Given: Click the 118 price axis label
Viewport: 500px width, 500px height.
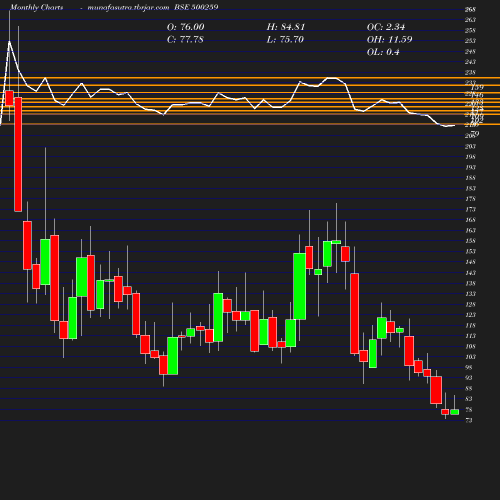Looking at the screenshot, I should pos(470,326).
